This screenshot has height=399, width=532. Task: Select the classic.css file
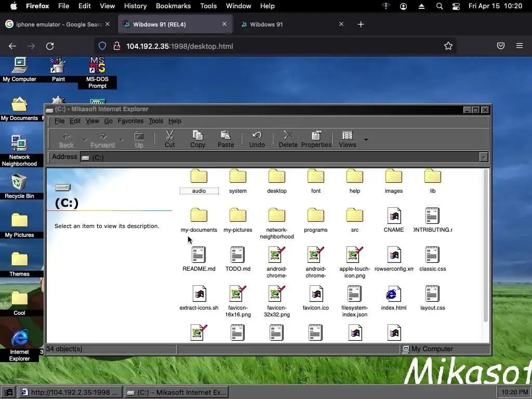(433, 260)
